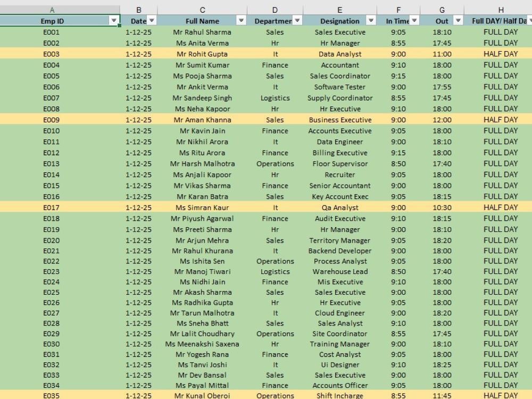Screen dimensions: 532x399
Task: Select the Software Tester cell
Action: (339, 87)
